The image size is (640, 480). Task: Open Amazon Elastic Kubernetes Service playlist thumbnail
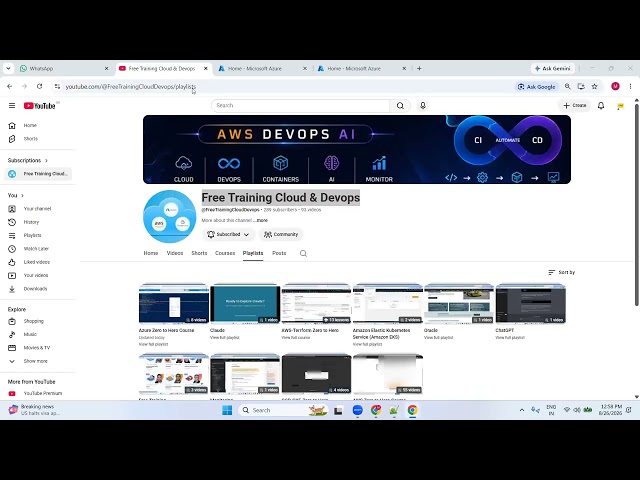point(388,304)
